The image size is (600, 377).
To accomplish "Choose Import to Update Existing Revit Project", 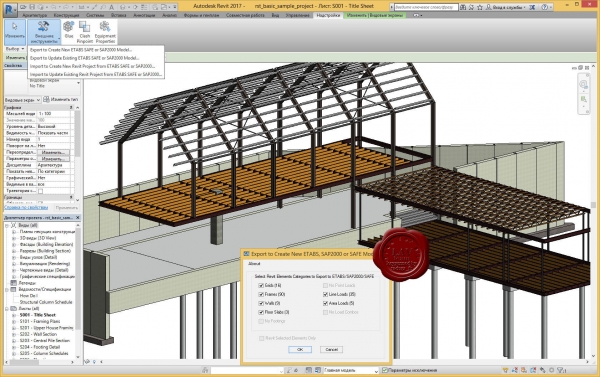I will 96,75.
